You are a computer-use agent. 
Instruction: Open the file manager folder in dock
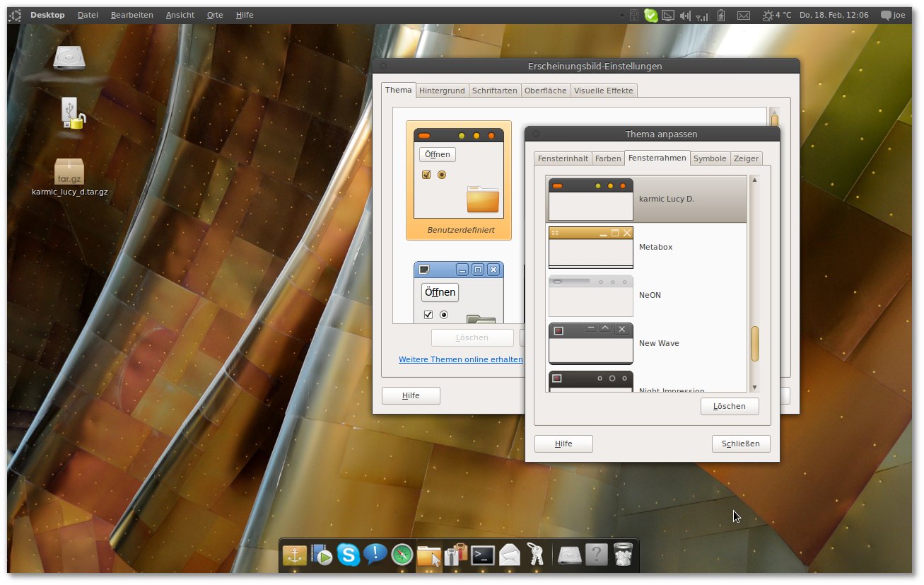pyautogui.click(x=429, y=555)
